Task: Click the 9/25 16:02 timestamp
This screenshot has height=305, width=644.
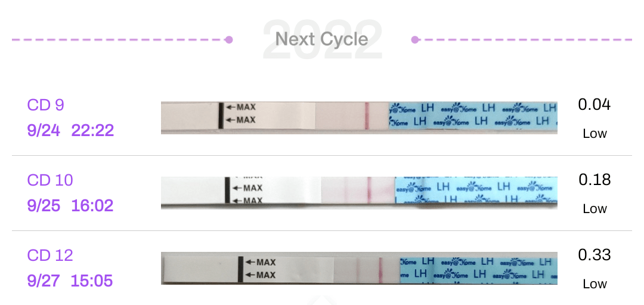Action: [x=70, y=206]
